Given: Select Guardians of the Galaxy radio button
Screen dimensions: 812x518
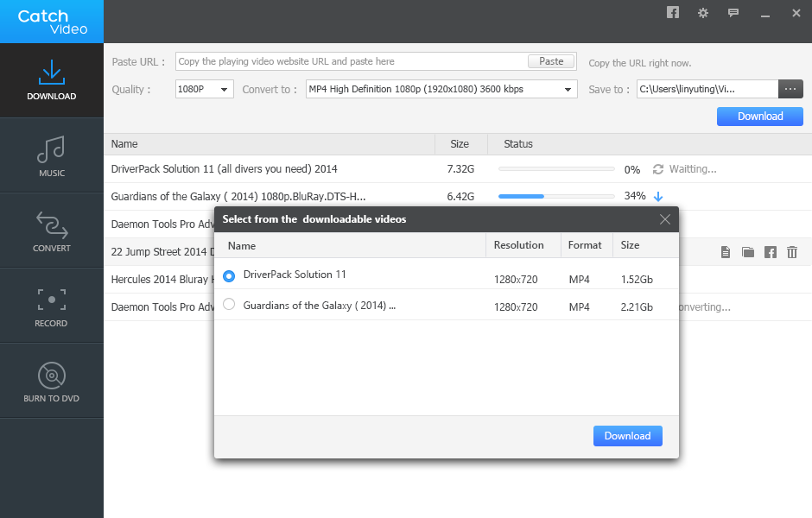Looking at the screenshot, I should pyautogui.click(x=229, y=304).
